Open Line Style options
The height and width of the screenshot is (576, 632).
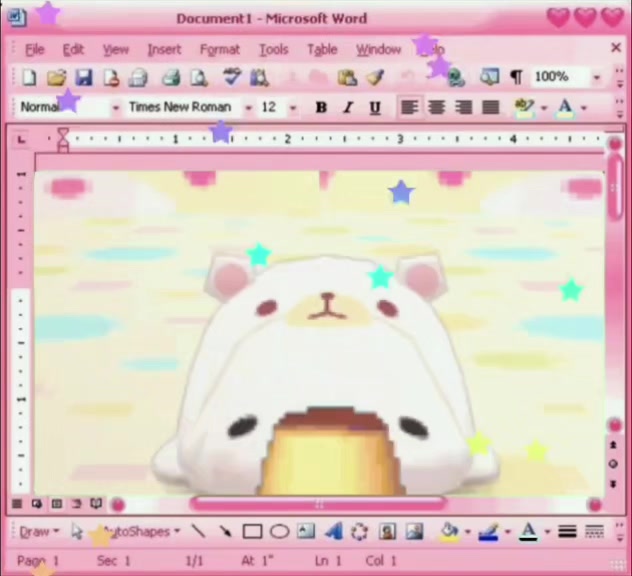pos(567,532)
